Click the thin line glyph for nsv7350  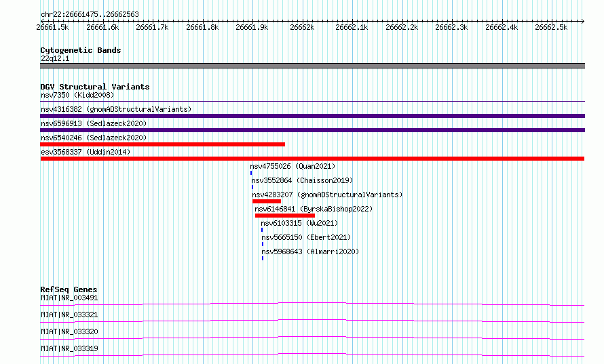(x=312, y=102)
